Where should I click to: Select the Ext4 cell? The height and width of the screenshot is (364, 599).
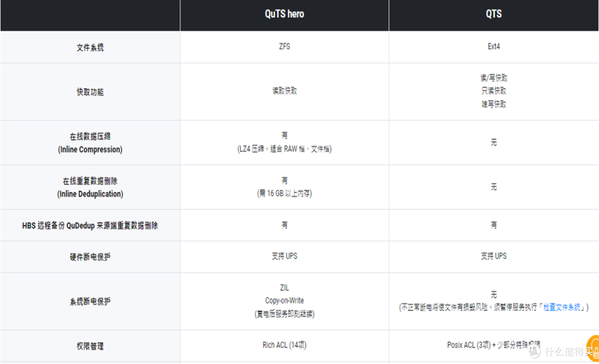(x=494, y=46)
